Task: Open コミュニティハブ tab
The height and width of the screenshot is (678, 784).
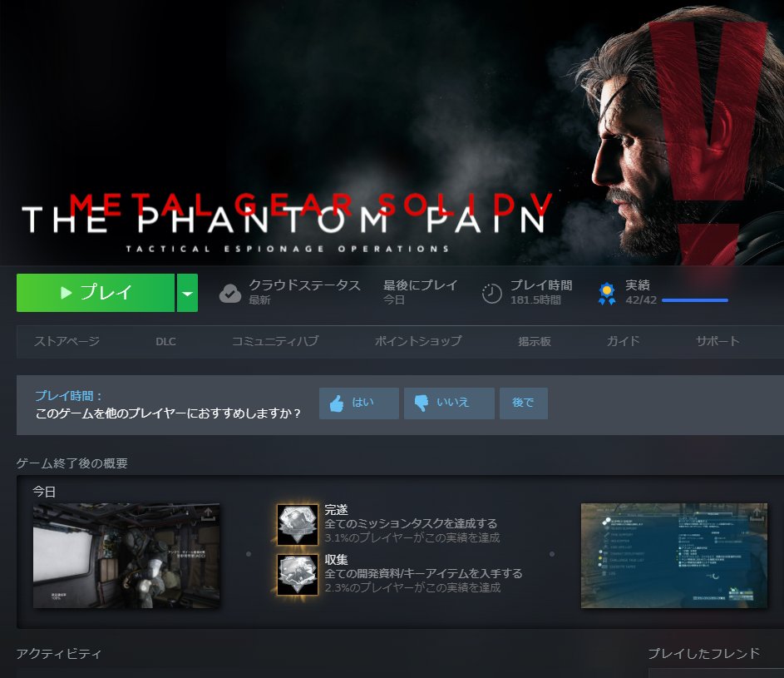Action: click(274, 341)
